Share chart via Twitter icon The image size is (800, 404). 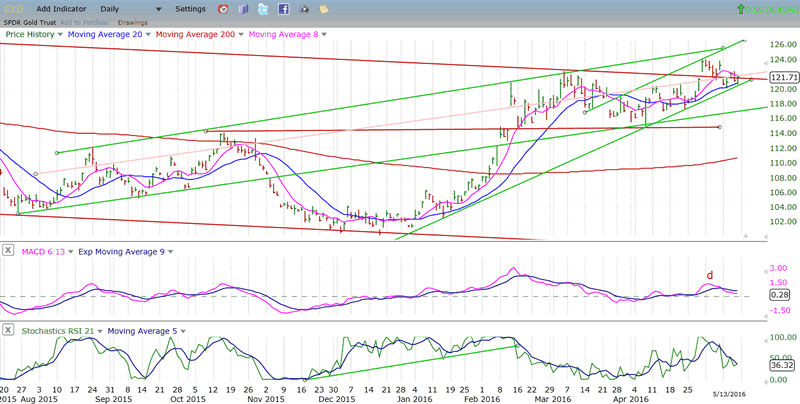(262, 9)
